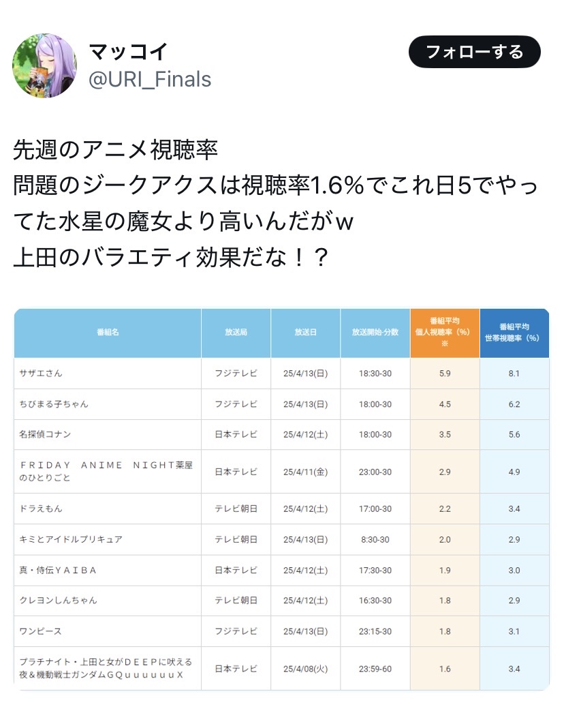The width and height of the screenshot is (564, 728).
Task: Click the サザエさん program name cell
Action: coord(42,374)
